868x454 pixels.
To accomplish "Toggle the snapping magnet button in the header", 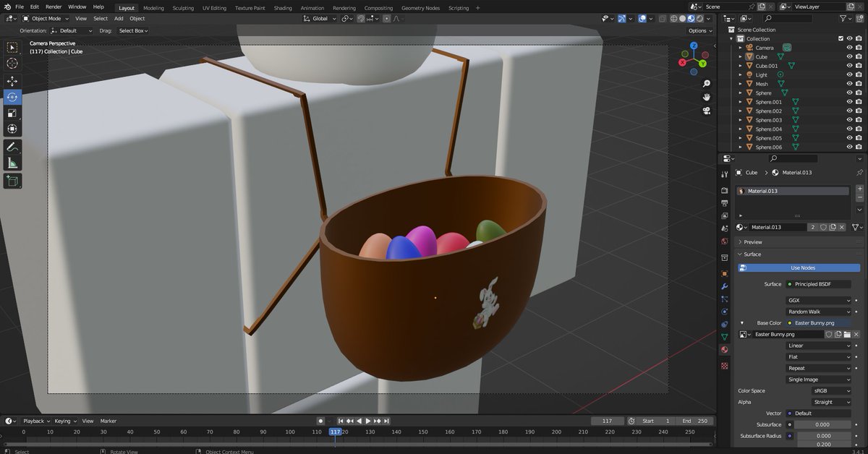I will pyautogui.click(x=361, y=18).
